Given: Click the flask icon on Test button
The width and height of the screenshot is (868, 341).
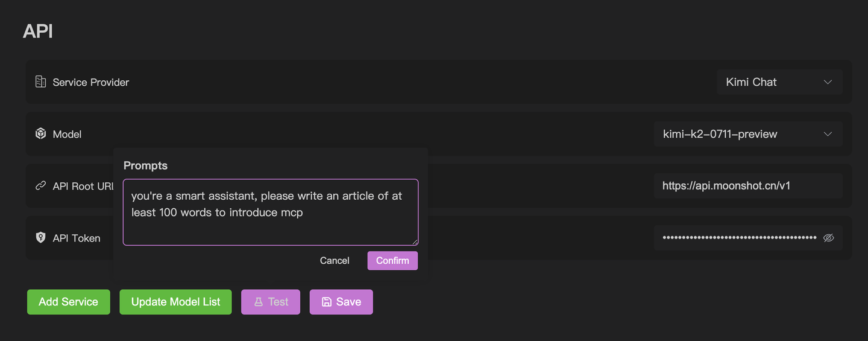Looking at the screenshot, I should (259, 302).
